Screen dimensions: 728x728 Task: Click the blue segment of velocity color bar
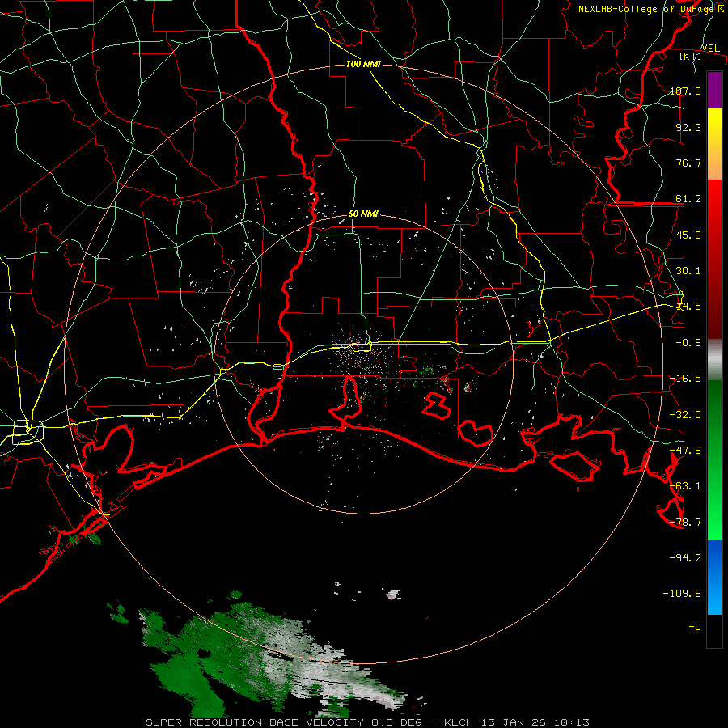click(714, 577)
